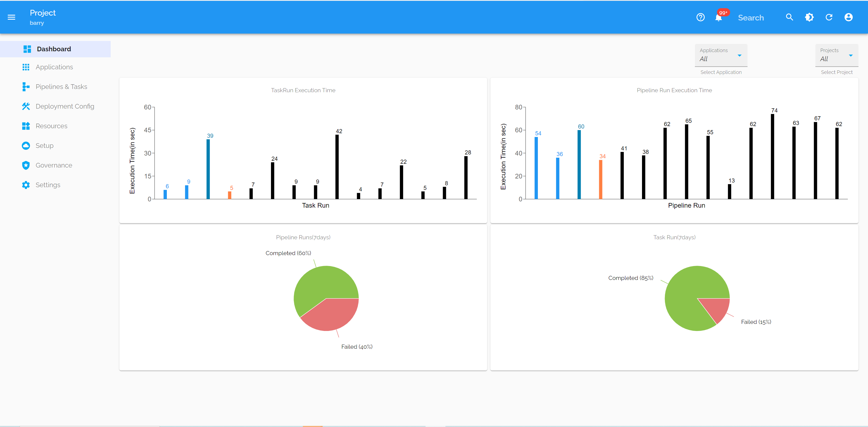The image size is (868, 427).
Task: Open Pipelines & Tasks menu item
Action: pyautogui.click(x=61, y=87)
